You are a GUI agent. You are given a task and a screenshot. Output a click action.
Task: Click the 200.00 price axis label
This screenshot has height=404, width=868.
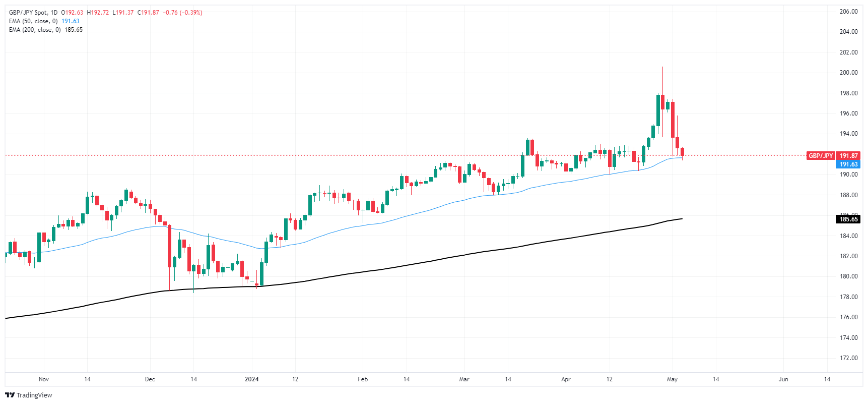point(848,73)
